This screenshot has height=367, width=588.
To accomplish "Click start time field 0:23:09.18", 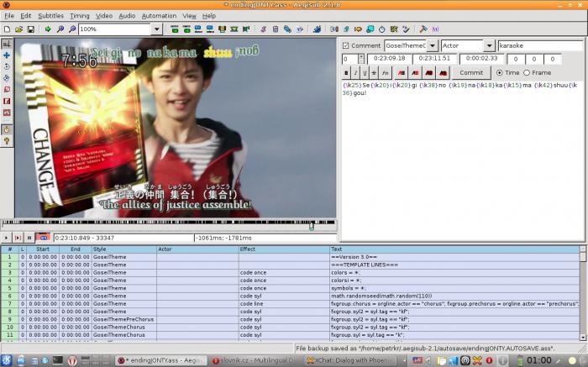I will (x=389, y=59).
